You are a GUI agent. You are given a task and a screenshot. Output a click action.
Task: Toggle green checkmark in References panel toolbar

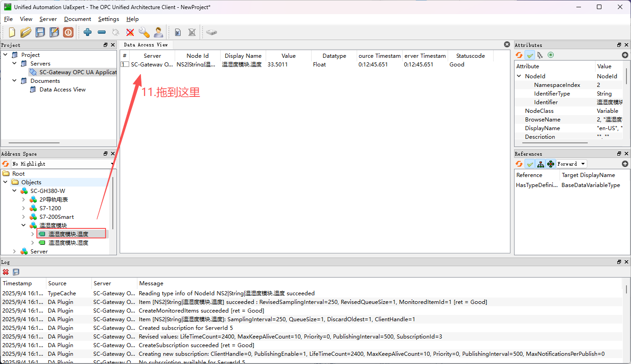[x=530, y=164]
